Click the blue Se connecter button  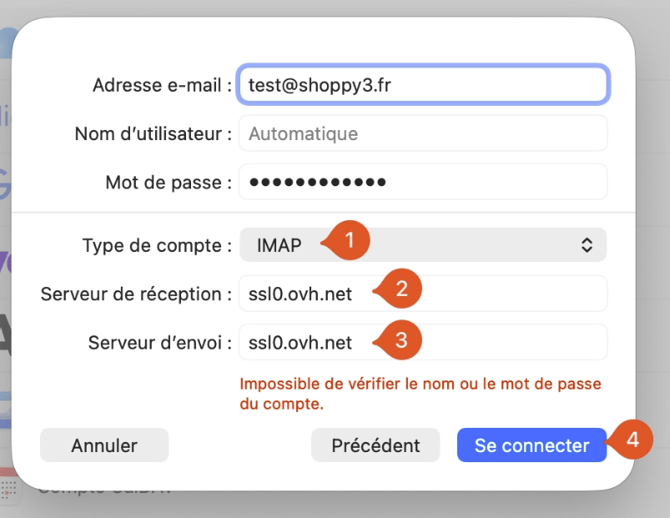pyautogui.click(x=532, y=445)
